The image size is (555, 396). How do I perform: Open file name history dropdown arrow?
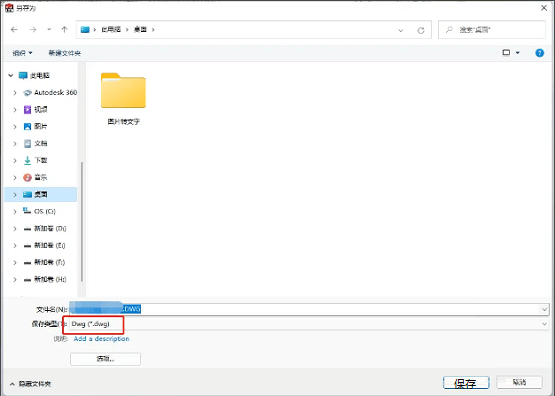pos(544,310)
